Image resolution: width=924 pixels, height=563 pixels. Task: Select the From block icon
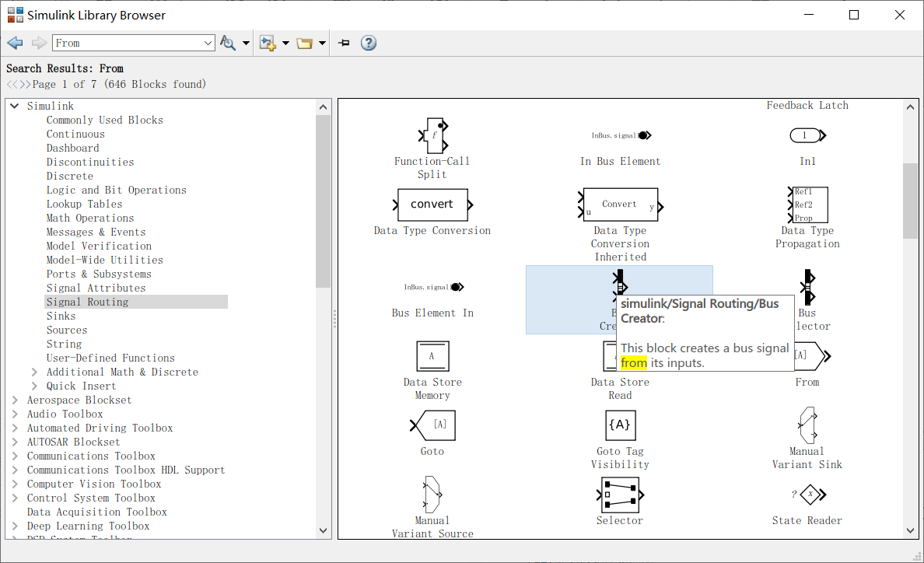tap(814, 355)
